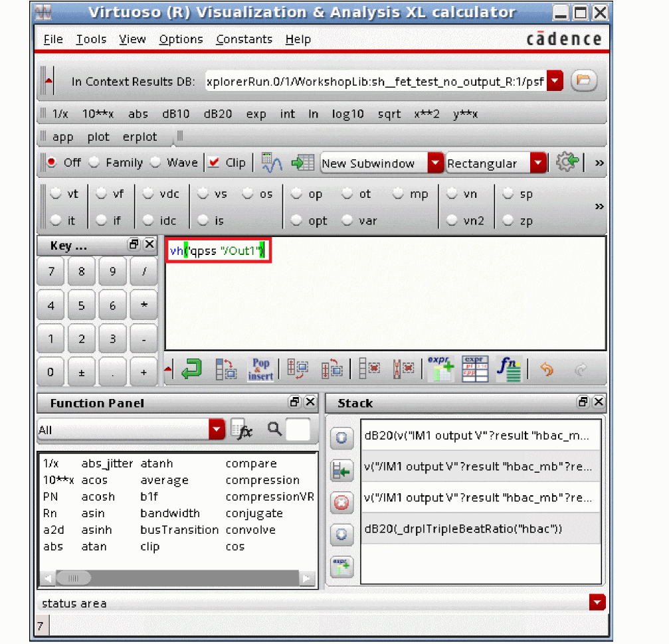
Task: Select the vt radio button
Action: pyautogui.click(x=55, y=194)
